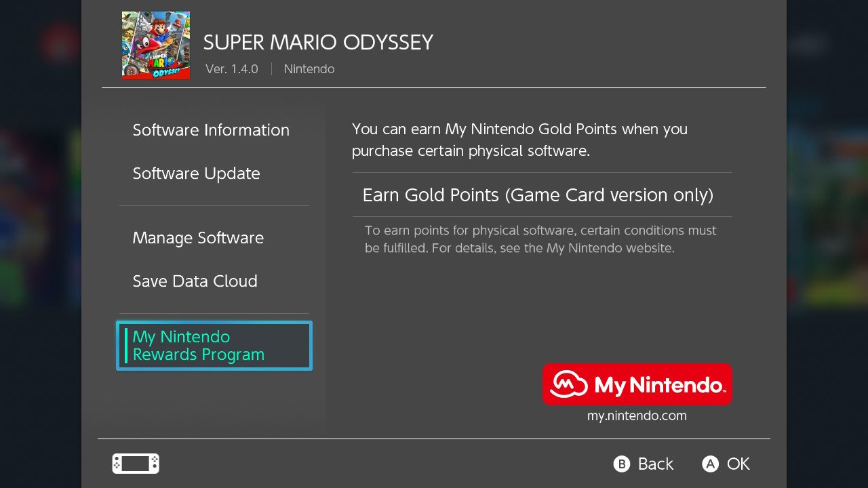Click the Ver. 1.4.0 version label
Image resolution: width=868 pixels, height=488 pixels.
point(232,69)
